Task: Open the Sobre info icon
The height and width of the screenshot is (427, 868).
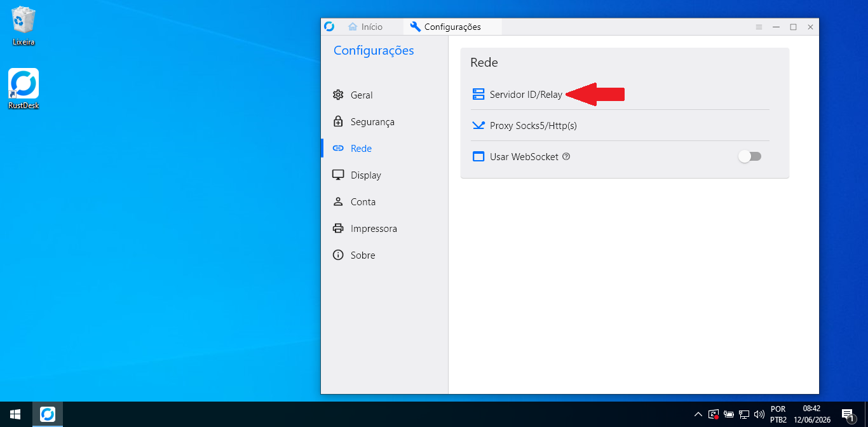Action: [338, 255]
